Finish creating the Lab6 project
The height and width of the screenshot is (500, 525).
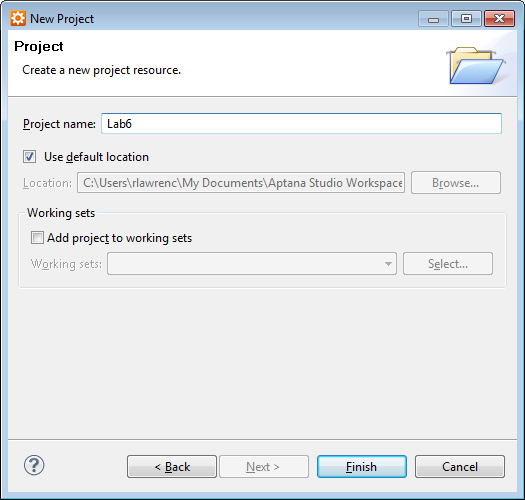362,466
